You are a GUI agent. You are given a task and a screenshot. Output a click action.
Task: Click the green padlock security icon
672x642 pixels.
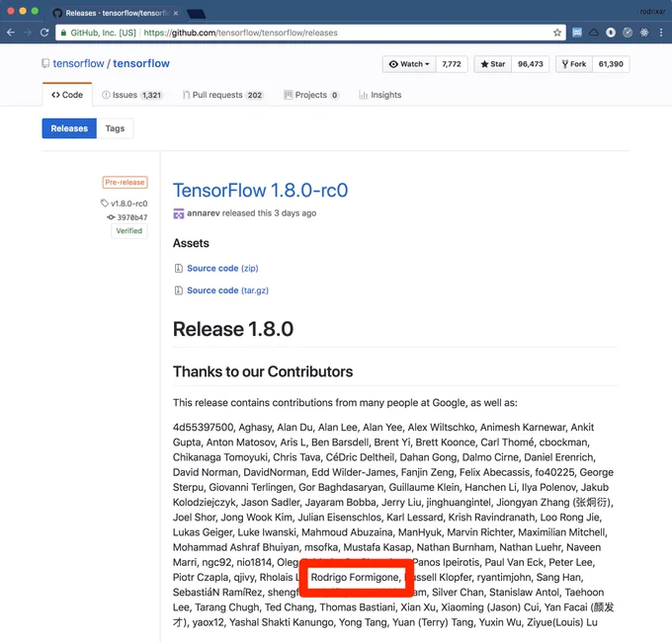click(x=63, y=33)
